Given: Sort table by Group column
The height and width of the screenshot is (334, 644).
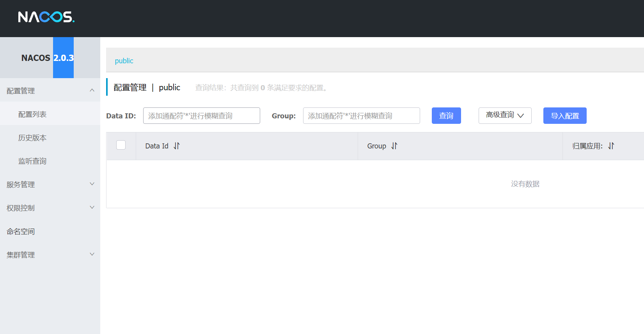Looking at the screenshot, I should click(x=394, y=146).
